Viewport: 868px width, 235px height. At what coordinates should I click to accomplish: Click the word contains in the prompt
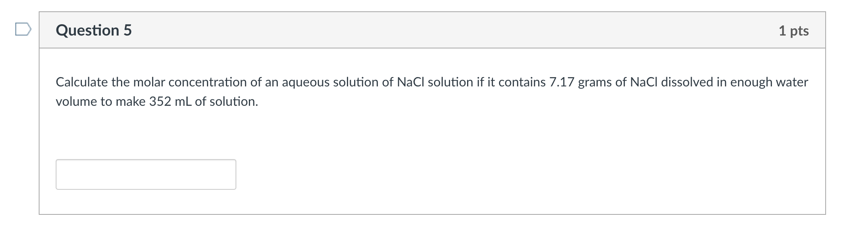click(x=522, y=82)
